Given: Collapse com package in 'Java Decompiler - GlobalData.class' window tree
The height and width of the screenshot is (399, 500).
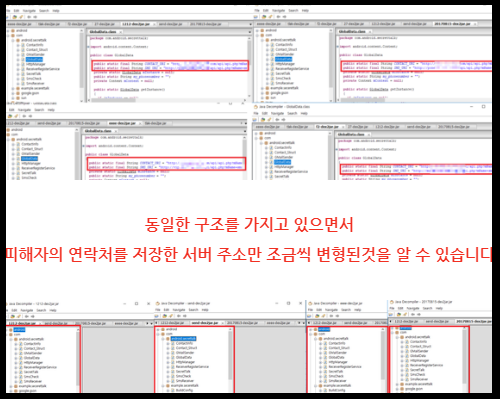Looking at the screenshot, I should pos(257,138).
